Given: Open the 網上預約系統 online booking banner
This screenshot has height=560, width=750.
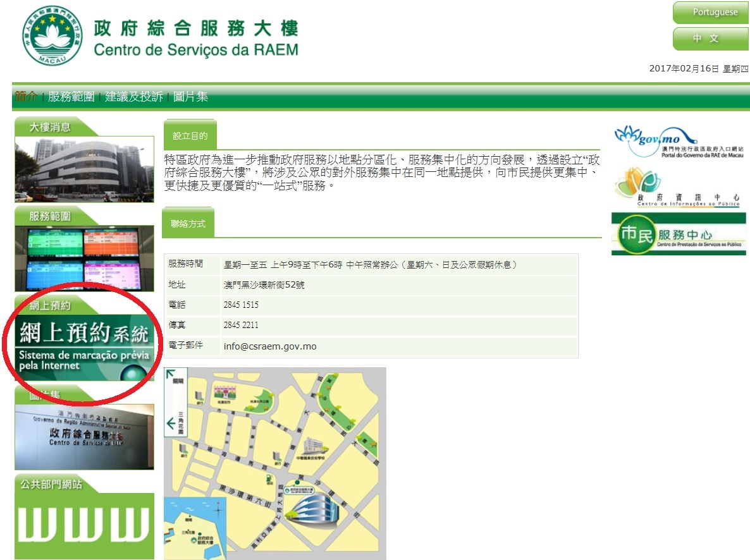Looking at the screenshot, I should (84, 348).
